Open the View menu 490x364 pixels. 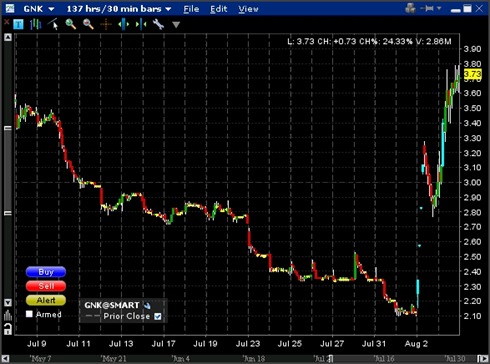coord(248,9)
